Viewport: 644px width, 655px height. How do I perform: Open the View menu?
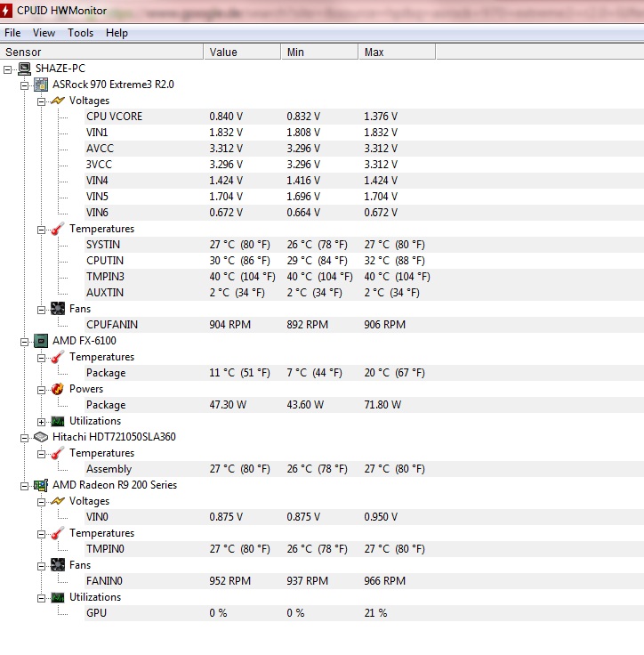(44, 33)
